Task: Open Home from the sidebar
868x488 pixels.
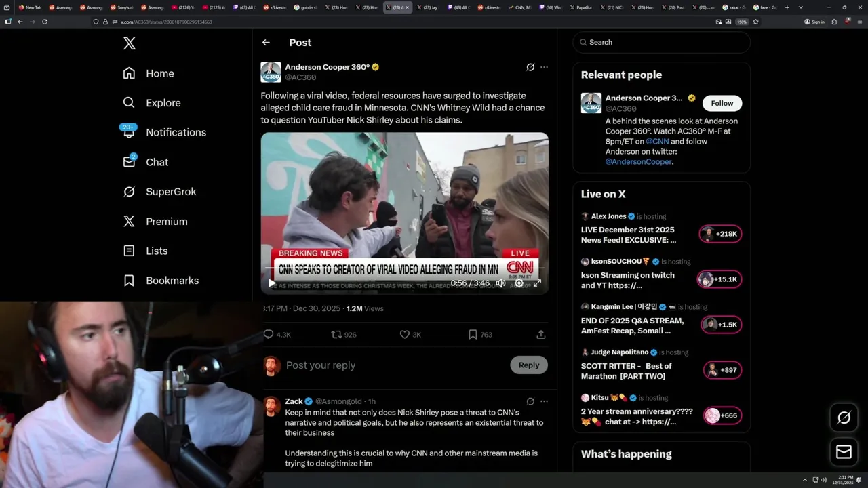Action: 149,73
